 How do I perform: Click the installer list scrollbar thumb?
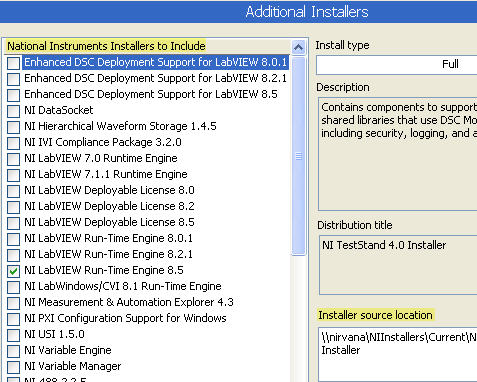pos(298,156)
